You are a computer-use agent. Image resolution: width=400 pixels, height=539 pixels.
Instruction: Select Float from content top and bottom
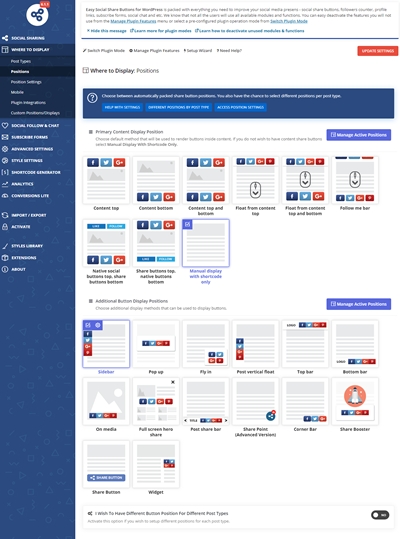click(x=305, y=180)
